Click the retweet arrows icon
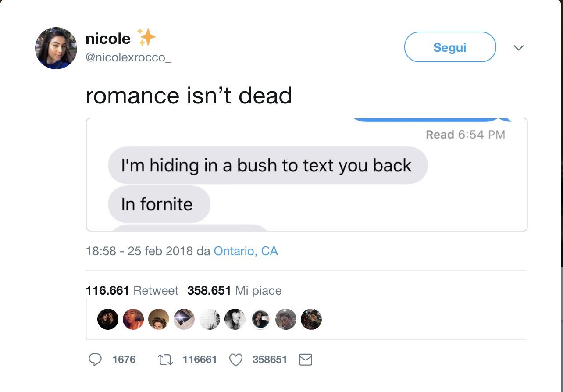Viewport: 563px width, 392px height. pyautogui.click(x=166, y=360)
